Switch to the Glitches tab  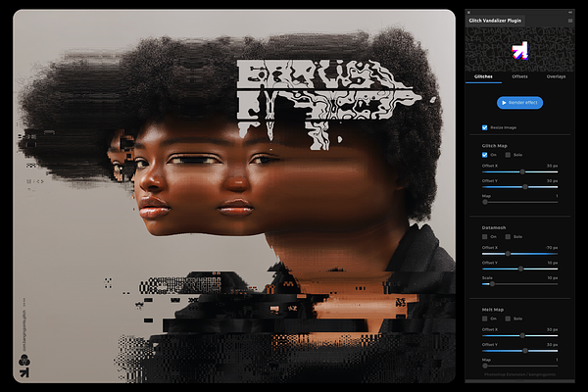(x=484, y=75)
